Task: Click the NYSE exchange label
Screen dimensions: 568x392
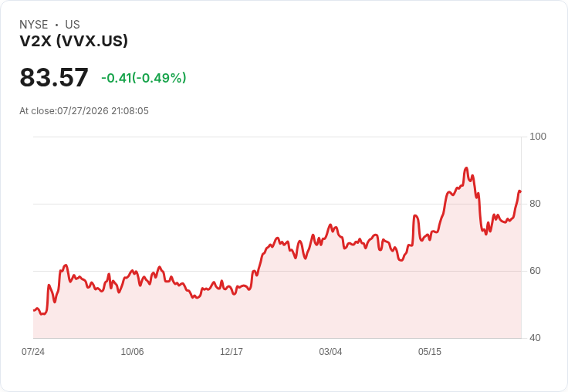Action: [34, 25]
